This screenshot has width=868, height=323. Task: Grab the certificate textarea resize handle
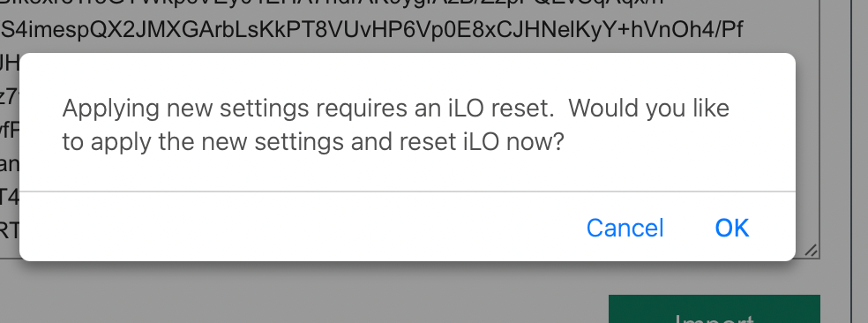811,251
